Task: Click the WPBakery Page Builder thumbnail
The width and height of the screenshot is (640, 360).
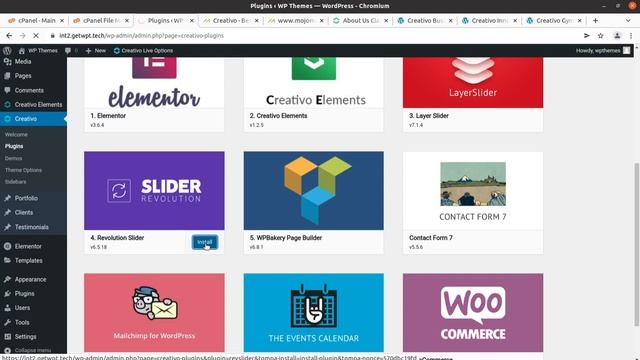Action: pos(313,191)
